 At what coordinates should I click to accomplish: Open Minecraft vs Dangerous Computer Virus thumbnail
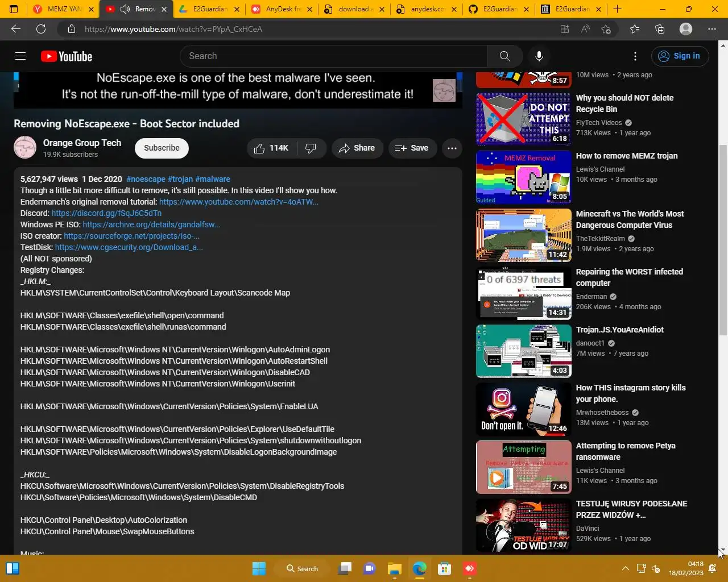coord(523,235)
